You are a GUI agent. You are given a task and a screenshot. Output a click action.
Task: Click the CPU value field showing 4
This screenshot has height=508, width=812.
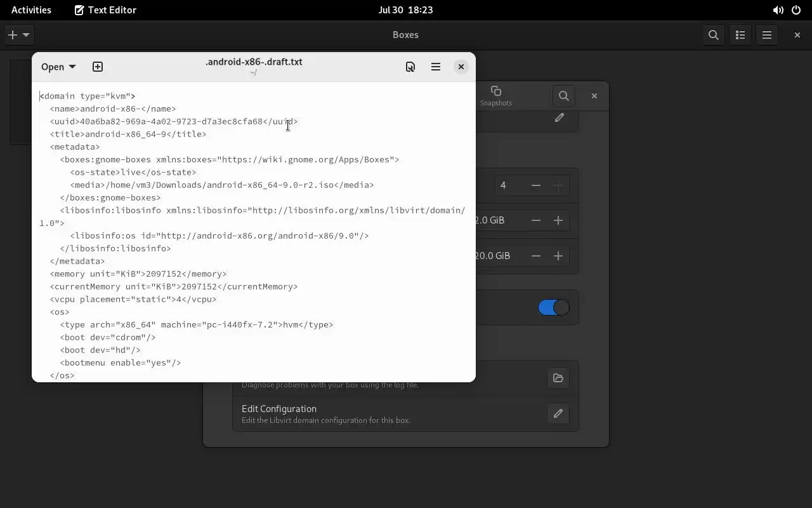[510, 185]
